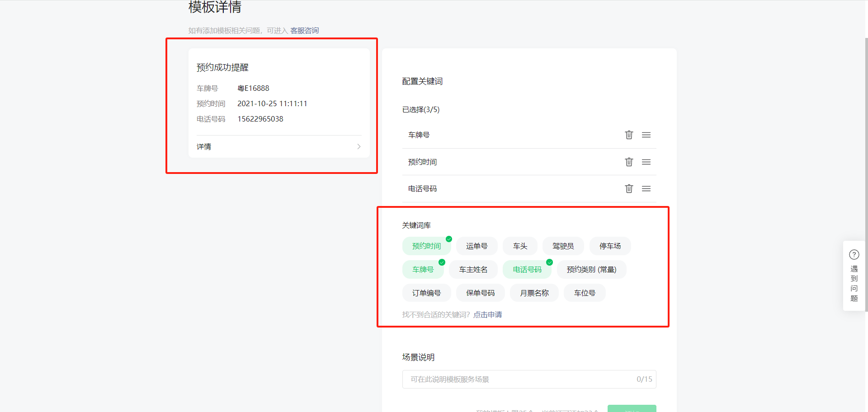Grab the reorder handle for 车牌号 row
Viewport: 868px width, 412px height.
pyautogui.click(x=646, y=135)
